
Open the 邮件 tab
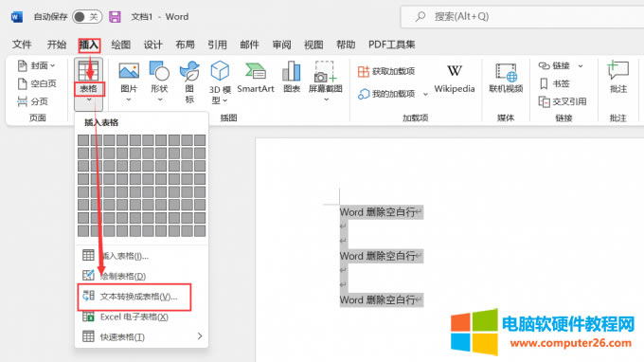pyautogui.click(x=249, y=45)
